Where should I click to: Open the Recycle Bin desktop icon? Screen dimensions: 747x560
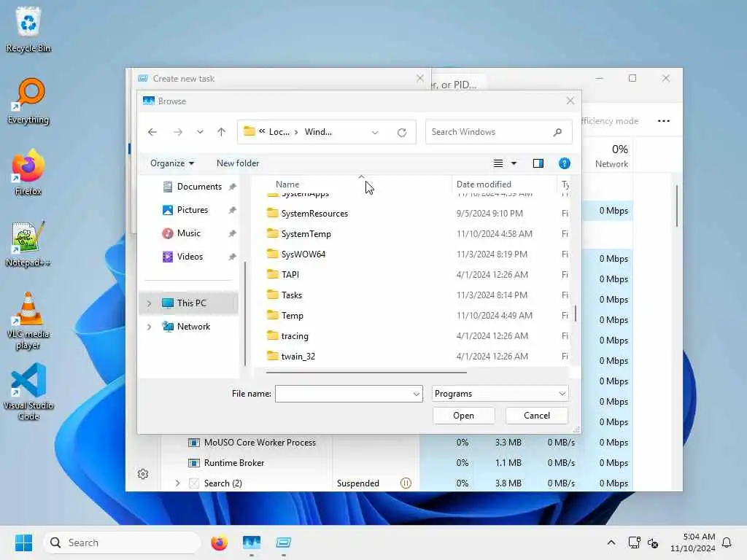coord(28,29)
